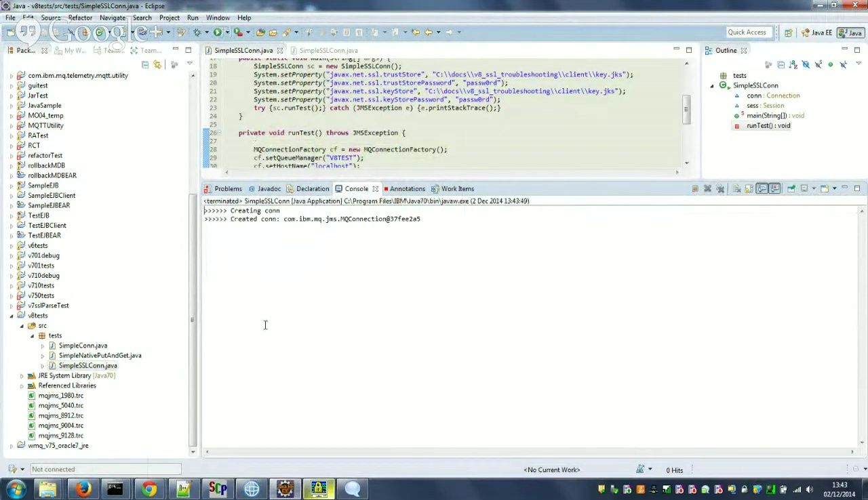This screenshot has width=868, height=500.
Task: Toggle hide local types in Outline
Action: [843, 64]
